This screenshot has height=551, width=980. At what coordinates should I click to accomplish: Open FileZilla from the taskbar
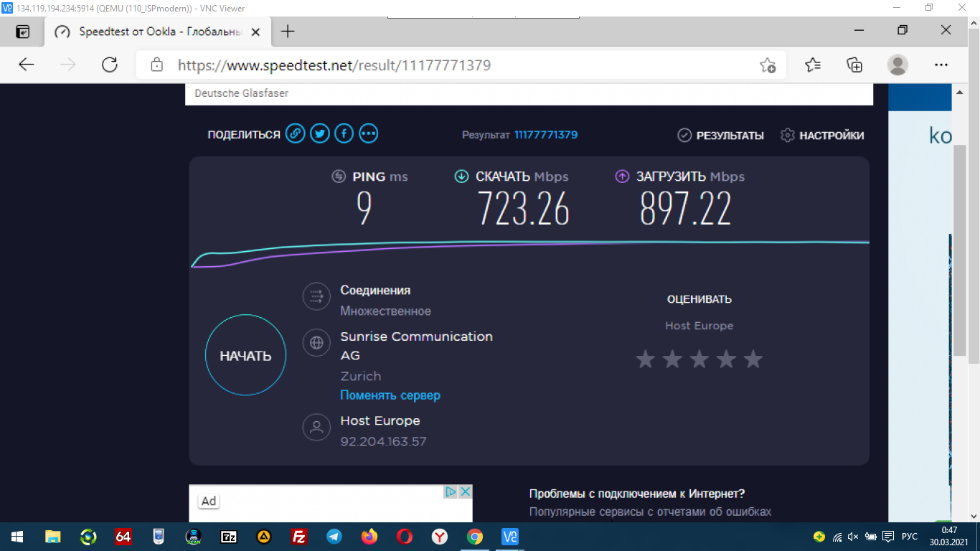[299, 537]
